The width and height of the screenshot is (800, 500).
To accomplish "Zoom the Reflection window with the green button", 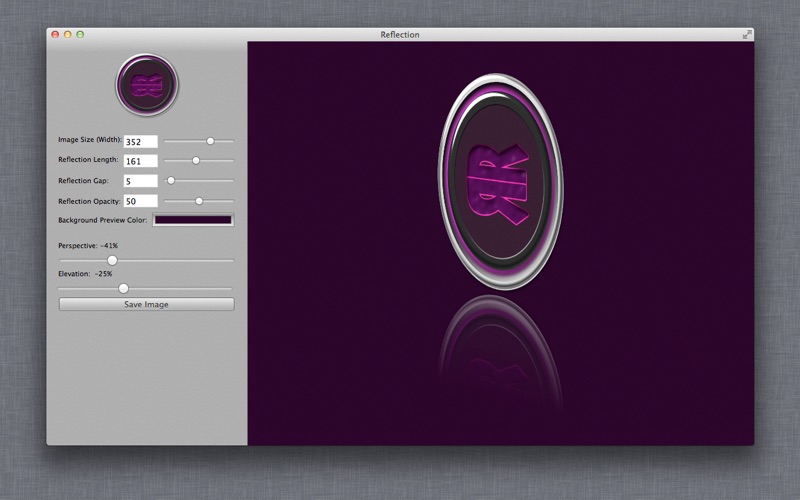I will [x=80, y=34].
